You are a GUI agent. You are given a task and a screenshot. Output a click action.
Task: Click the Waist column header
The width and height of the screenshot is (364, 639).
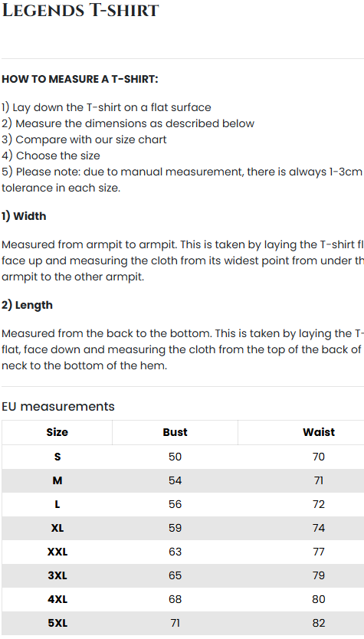pos(319,432)
